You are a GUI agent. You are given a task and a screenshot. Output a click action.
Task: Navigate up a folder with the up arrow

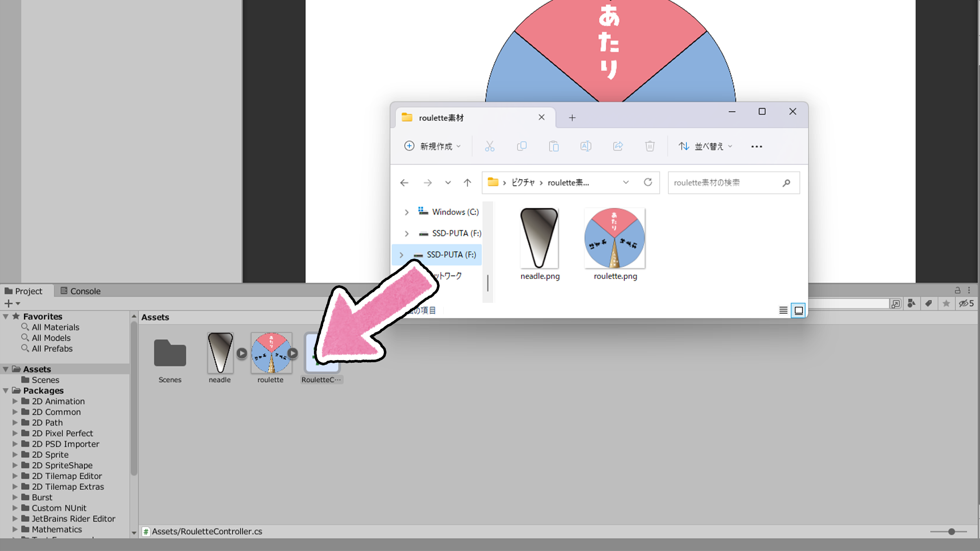(x=467, y=182)
